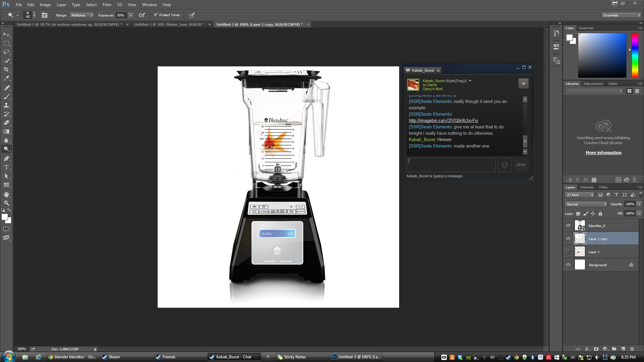Click the delete layer trash icon
This screenshot has width=644, height=362.
coord(632,349)
